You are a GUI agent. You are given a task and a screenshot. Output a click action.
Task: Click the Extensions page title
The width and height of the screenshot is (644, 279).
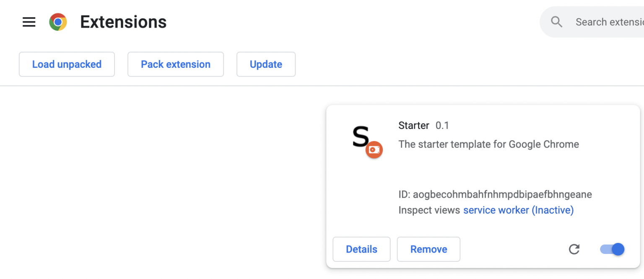[x=123, y=22]
